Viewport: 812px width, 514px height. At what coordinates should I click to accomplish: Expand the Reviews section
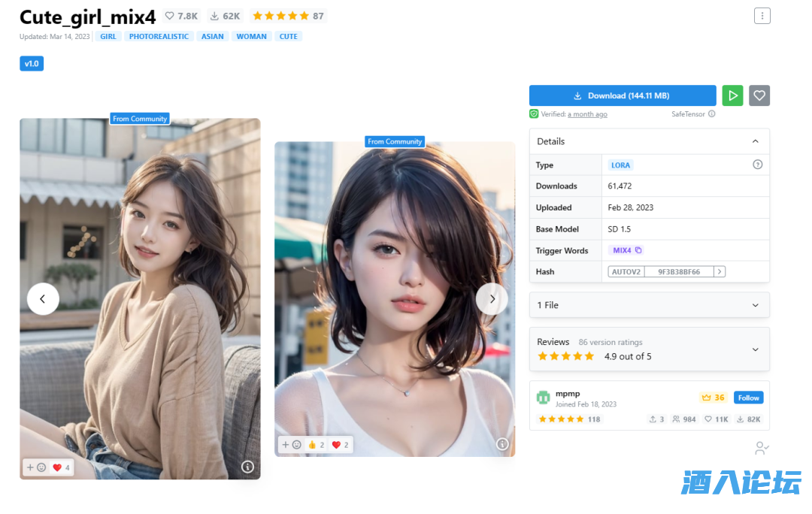[755, 349]
